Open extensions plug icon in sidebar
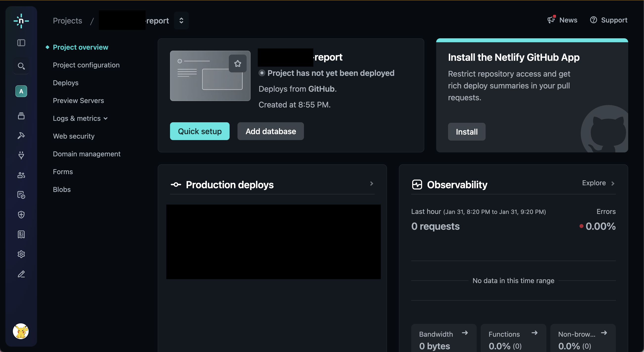Screen dimensions: 644x352 [x=21, y=155]
